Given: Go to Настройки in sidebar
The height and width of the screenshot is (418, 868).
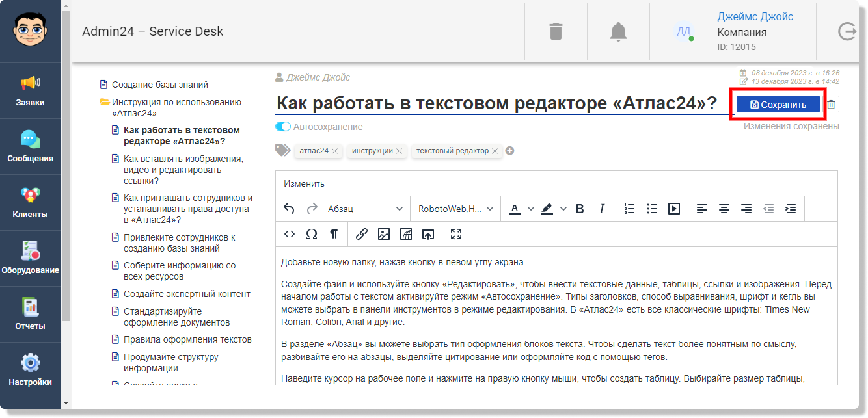Looking at the screenshot, I should point(31,370).
